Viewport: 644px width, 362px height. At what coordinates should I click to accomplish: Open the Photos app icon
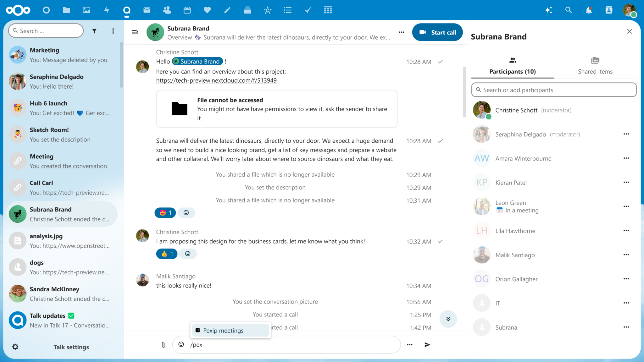(86, 10)
